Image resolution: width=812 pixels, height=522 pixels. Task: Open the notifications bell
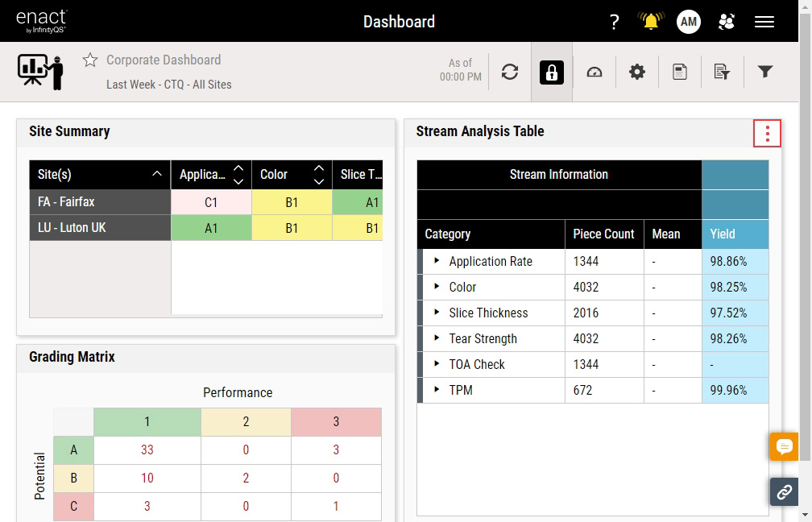coord(650,22)
